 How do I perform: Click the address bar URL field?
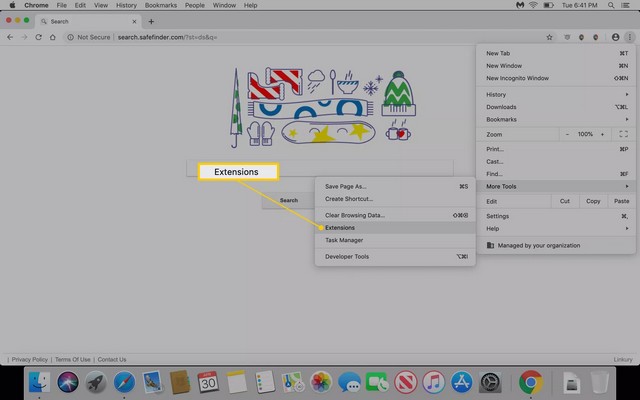300,37
